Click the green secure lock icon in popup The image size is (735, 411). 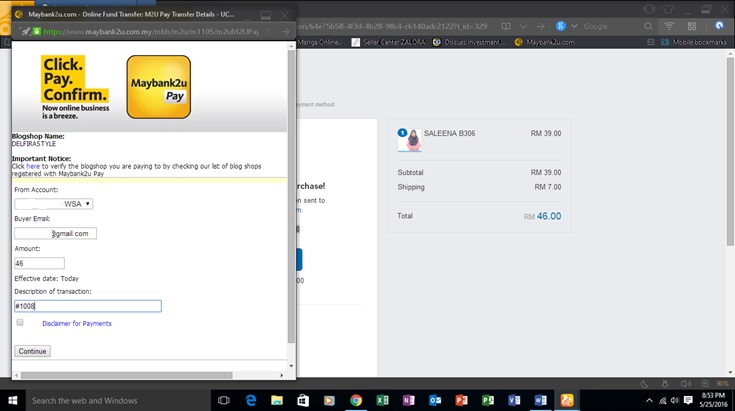click(36, 31)
